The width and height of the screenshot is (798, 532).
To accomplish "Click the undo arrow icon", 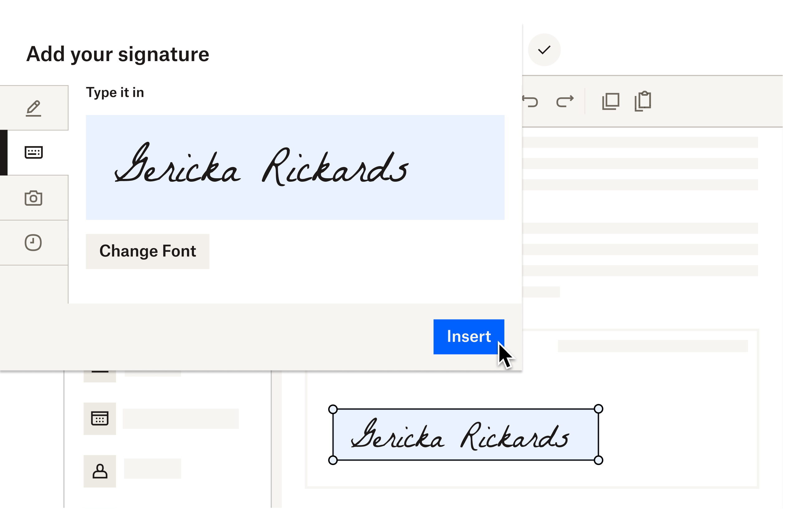I will point(530,102).
